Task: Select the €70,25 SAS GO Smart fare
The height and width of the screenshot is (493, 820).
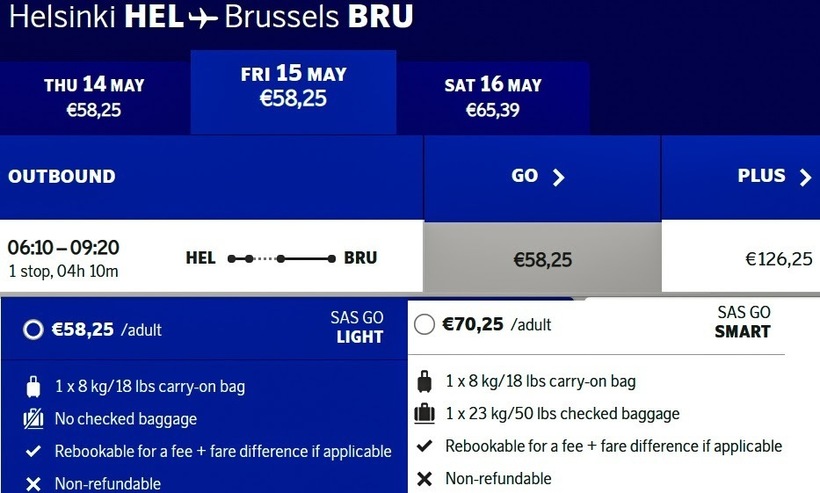Action: pos(424,324)
